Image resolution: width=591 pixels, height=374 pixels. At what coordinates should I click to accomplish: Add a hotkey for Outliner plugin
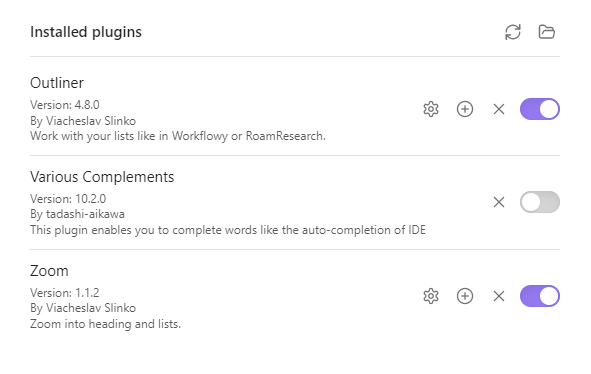(x=465, y=109)
